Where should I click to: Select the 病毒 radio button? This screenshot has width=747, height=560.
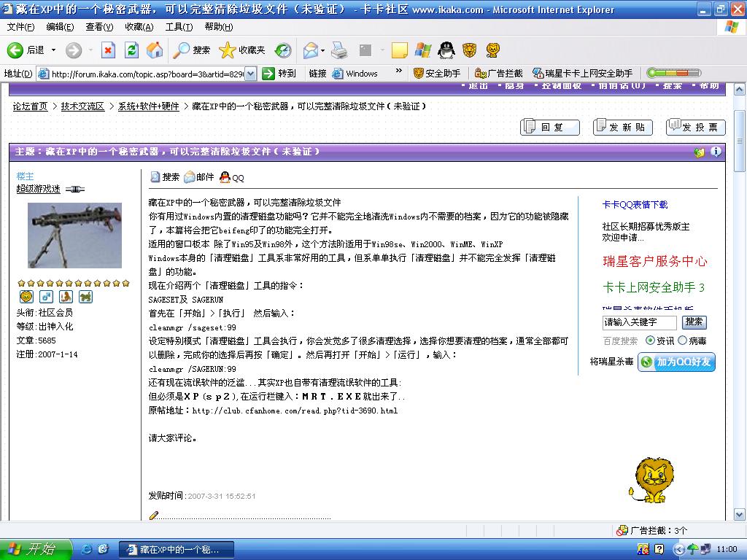click(683, 341)
